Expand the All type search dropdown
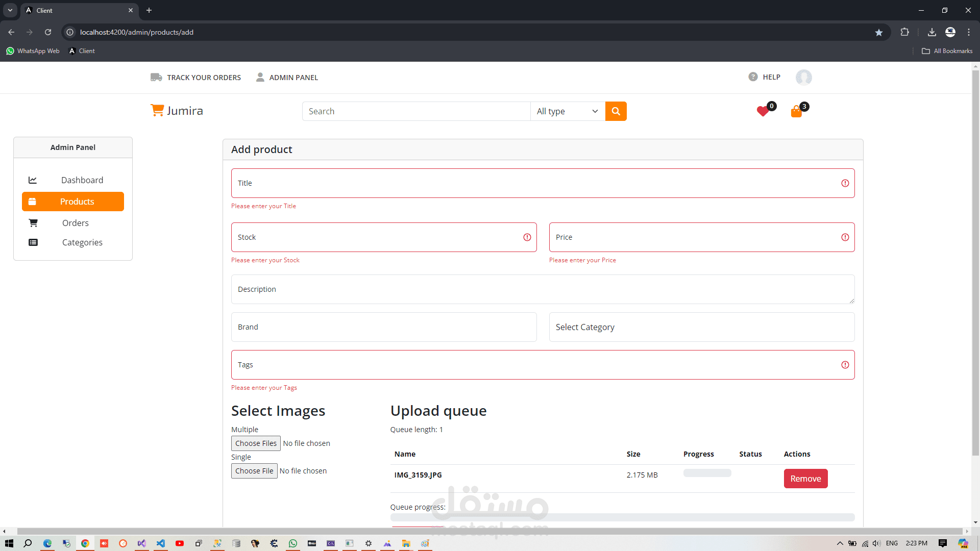980x551 pixels. 567,111
